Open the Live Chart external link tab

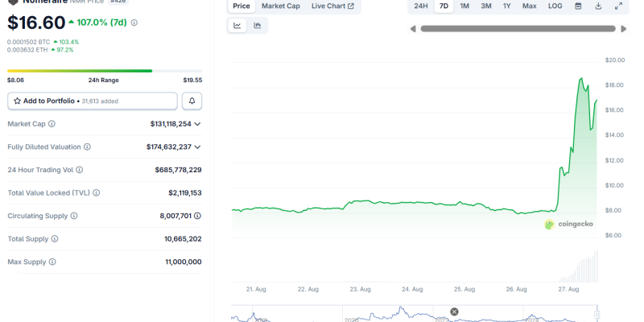332,6
